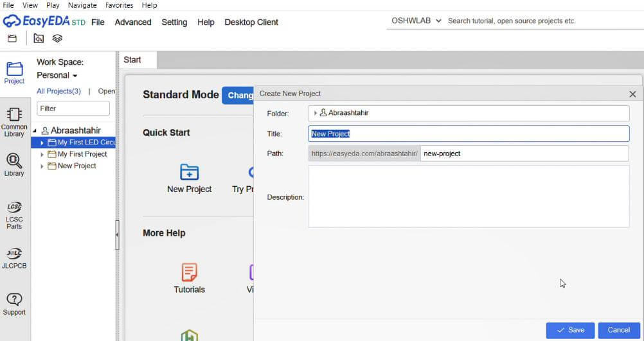Screen dimensions: 644x341
Task: Close the Create New Project dialog
Action: [632, 94]
